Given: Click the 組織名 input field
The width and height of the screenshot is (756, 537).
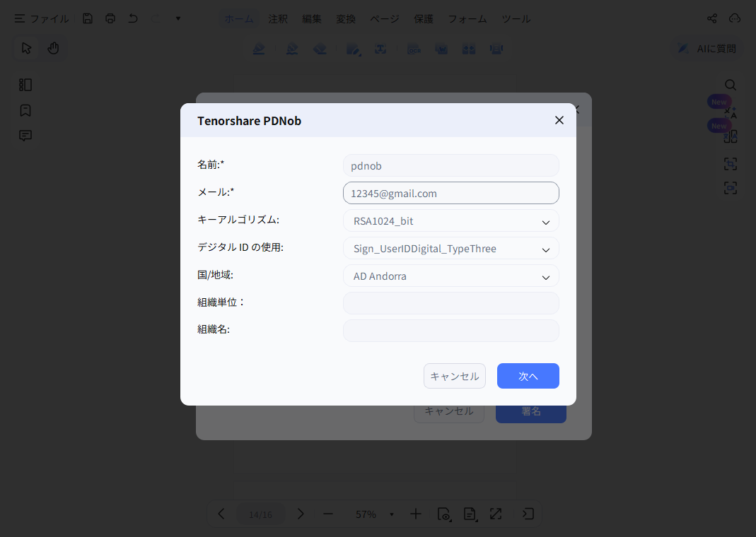Looking at the screenshot, I should (x=450, y=331).
